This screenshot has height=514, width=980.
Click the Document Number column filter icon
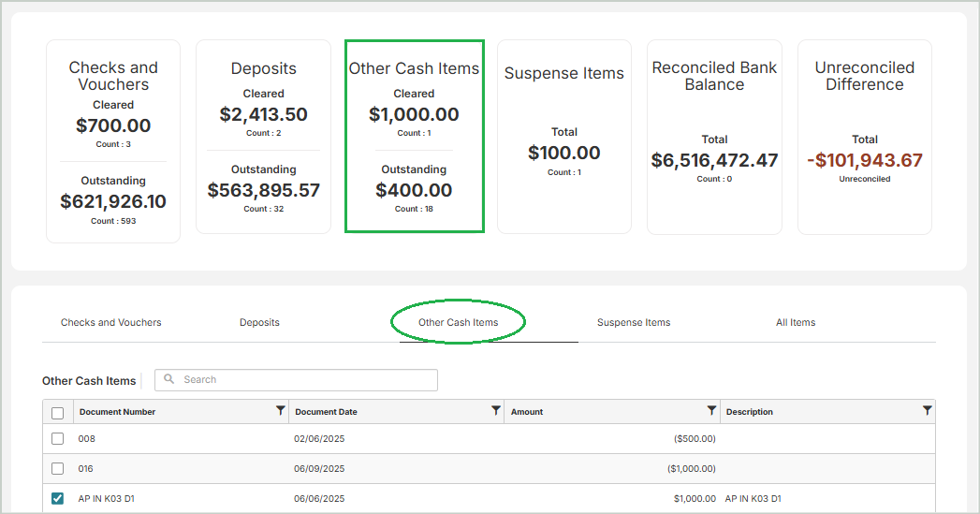coord(280,411)
